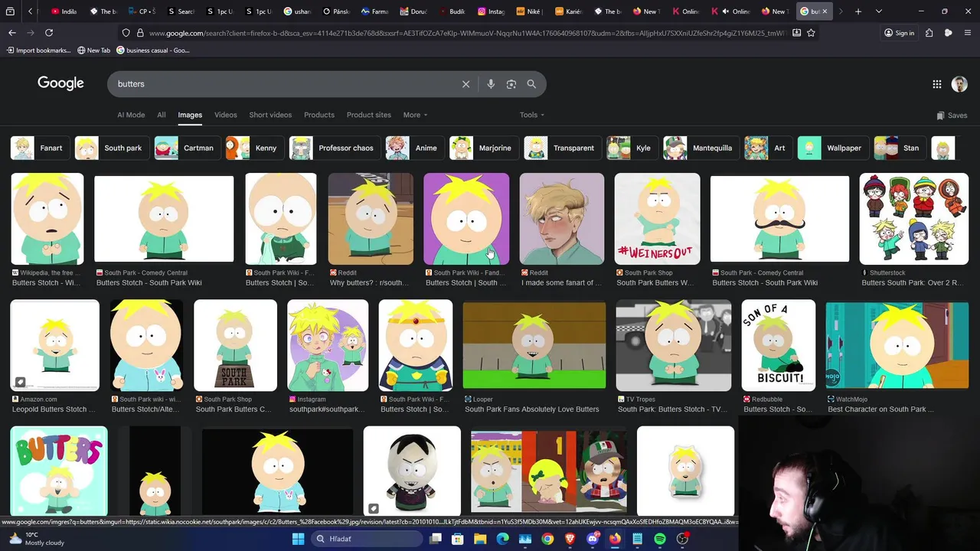Open the Tools dropdown

coord(532,115)
